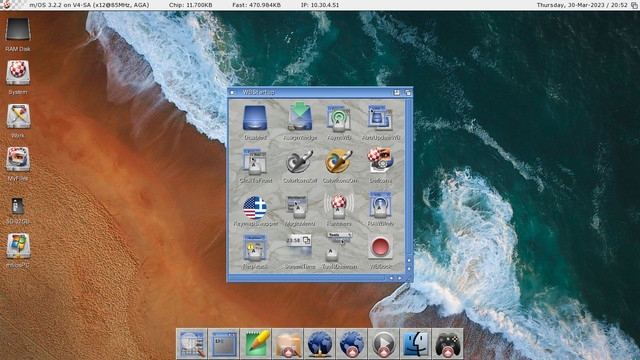Select the RAM Disk desktop icon
The width and height of the screenshot is (640, 360).
coord(18,30)
